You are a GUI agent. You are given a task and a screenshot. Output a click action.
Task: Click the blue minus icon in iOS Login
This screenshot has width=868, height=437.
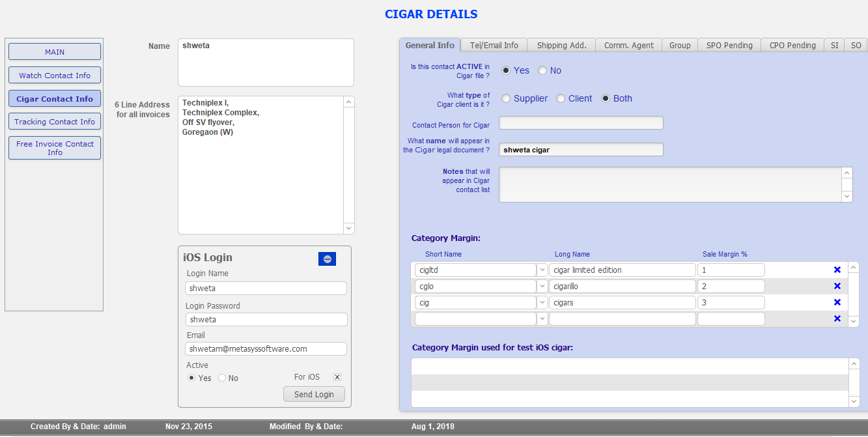(327, 259)
